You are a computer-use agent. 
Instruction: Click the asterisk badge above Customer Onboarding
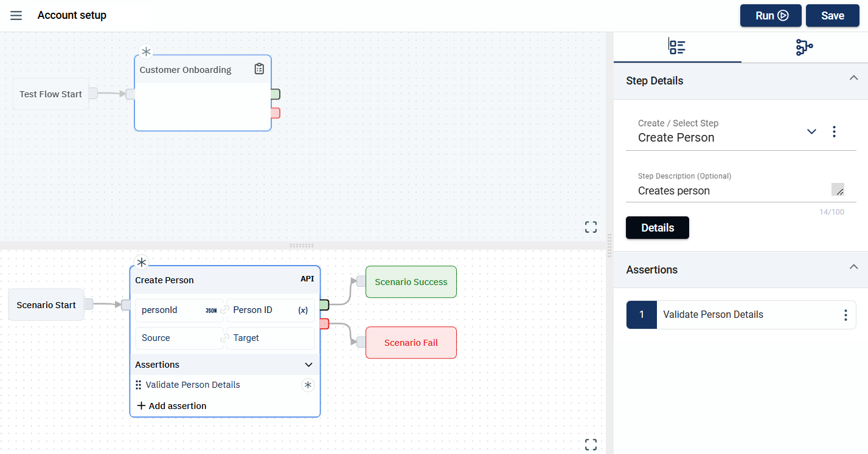(146, 52)
